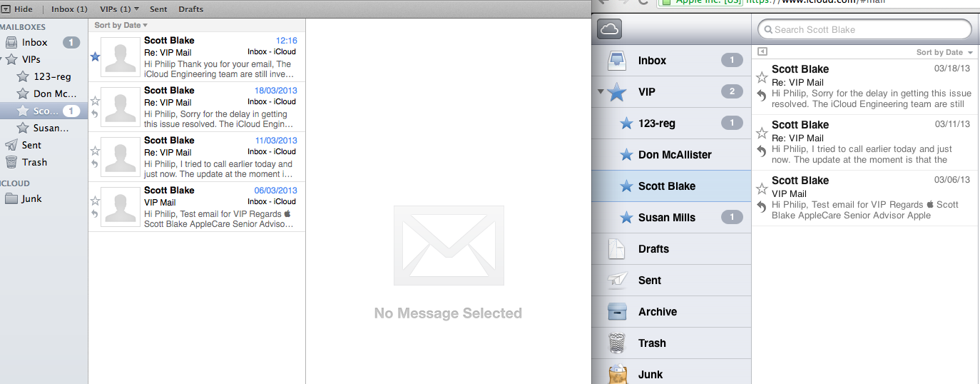Click the star icon beside 123-reg in Mail sidebar

pyautogui.click(x=23, y=76)
